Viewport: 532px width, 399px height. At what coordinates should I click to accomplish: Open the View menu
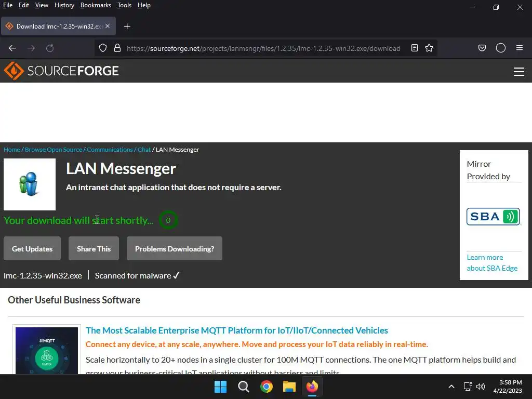42,5
